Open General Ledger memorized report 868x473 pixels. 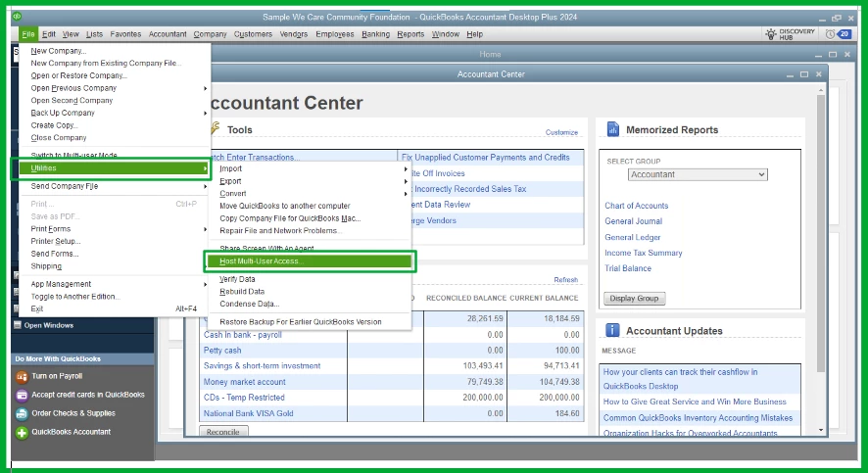click(x=632, y=237)
